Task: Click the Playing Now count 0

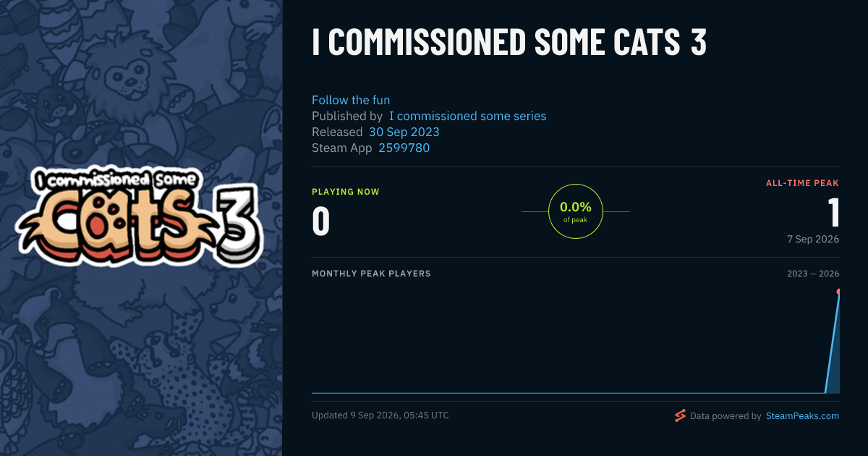Action: (321, 221)
